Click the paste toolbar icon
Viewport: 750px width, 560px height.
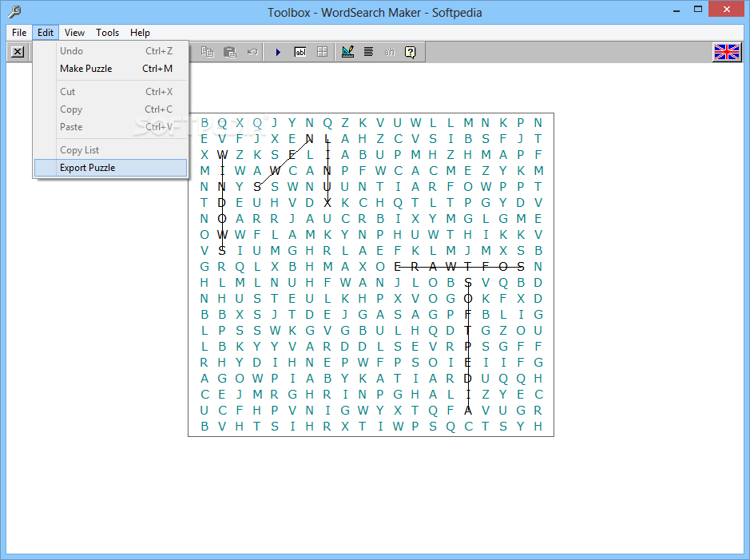click(230, 52)
